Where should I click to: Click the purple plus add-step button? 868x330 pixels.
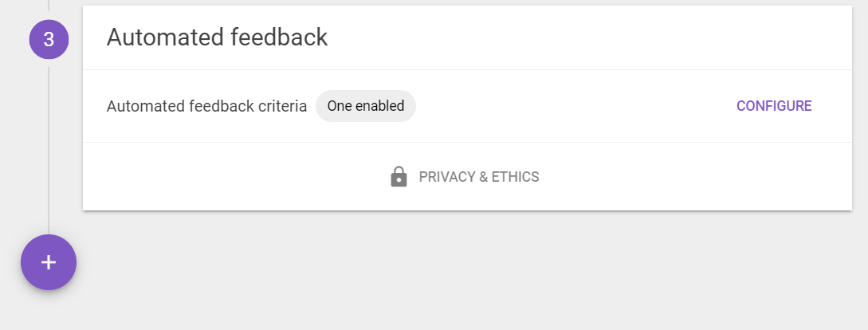[49, 262]
